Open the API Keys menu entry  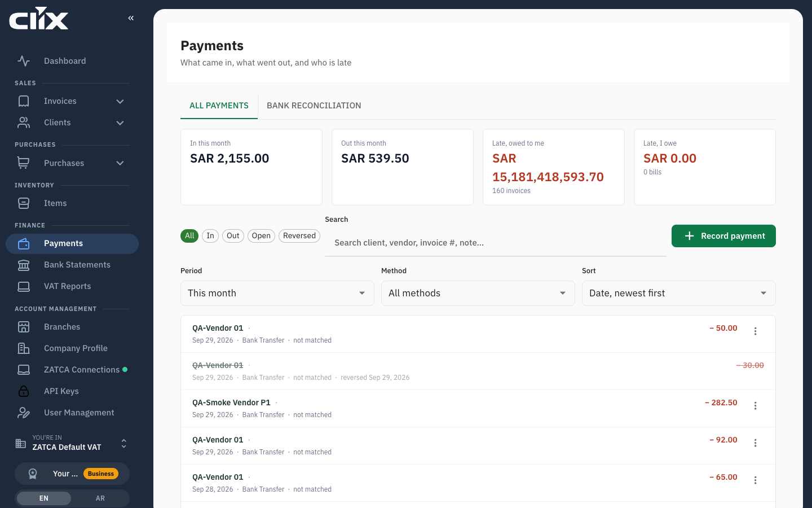click(x=72, y=391)
